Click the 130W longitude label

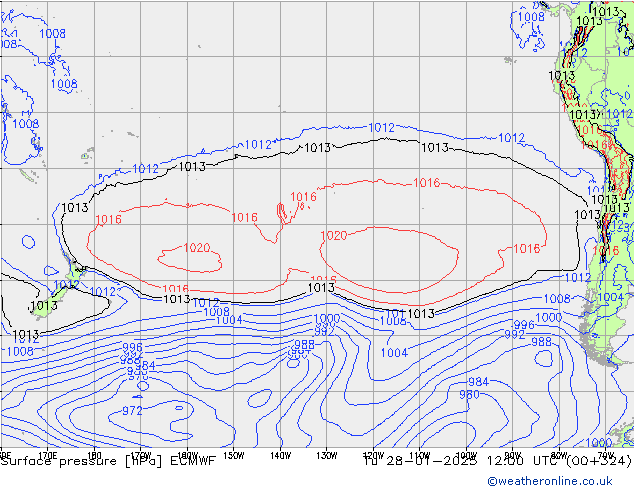pos(327,456)
